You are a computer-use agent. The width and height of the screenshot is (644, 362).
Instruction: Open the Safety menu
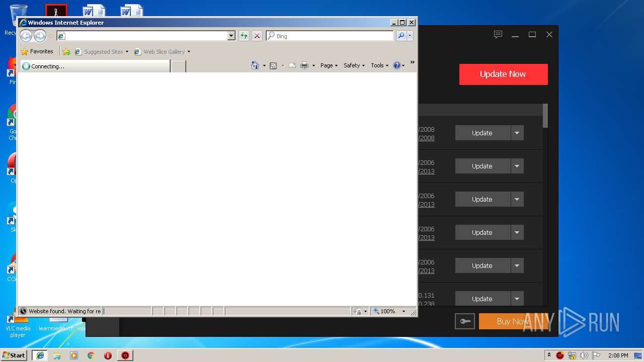click(x=354, y=65)
